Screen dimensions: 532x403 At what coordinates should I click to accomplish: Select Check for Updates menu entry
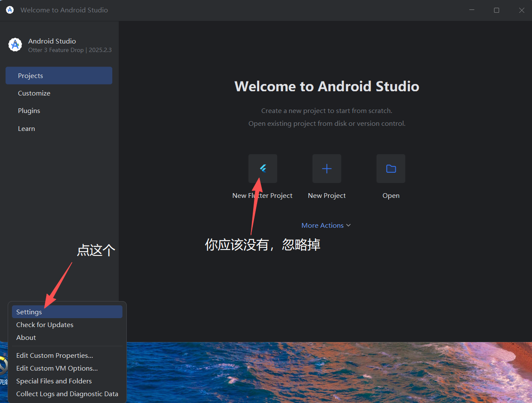point(67,325)
